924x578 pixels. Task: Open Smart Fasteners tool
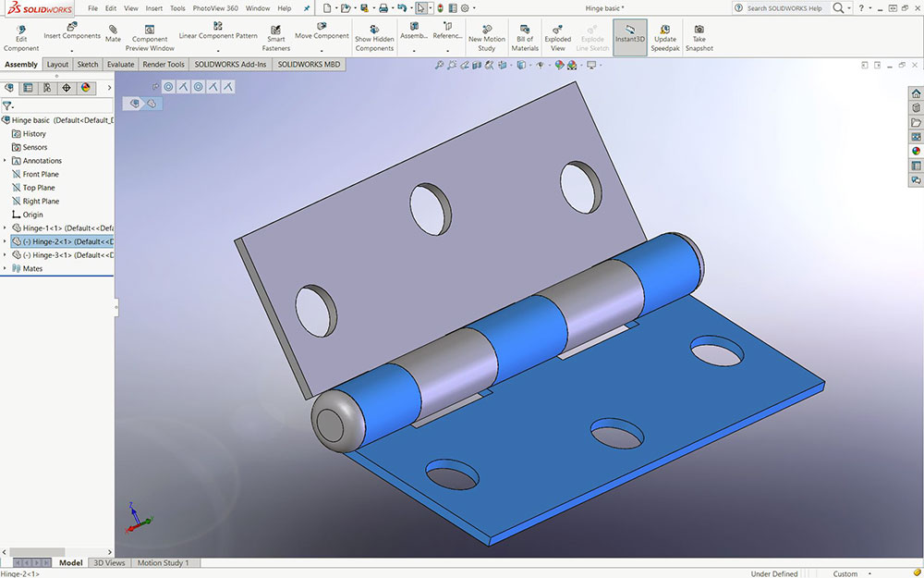coord(275,30)
